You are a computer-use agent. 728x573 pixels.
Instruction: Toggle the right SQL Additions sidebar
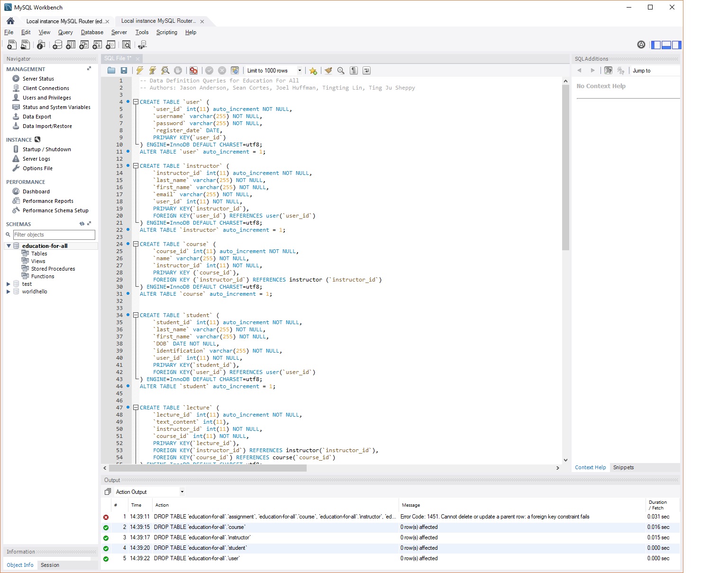point(677,45)
